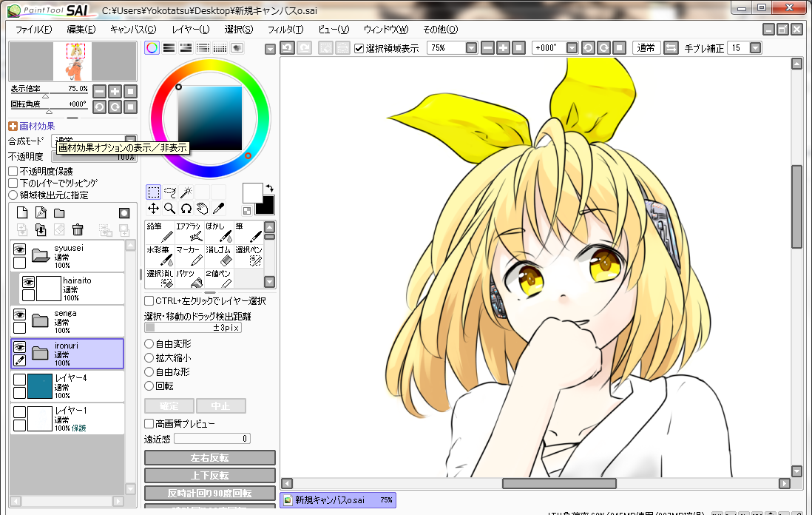Click 上下反転 flip vertical button
The image size is (812, 515).
pos(210,476)
